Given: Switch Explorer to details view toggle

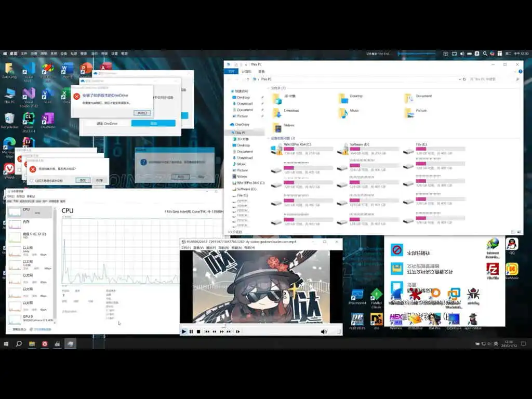Looking at the screenshot, I should click(513, 232).
